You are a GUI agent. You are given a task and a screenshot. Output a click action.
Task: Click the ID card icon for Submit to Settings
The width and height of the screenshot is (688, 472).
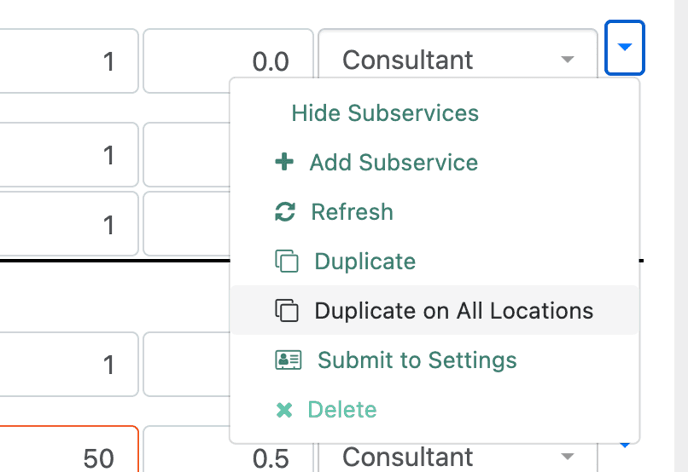click(288, 360)
